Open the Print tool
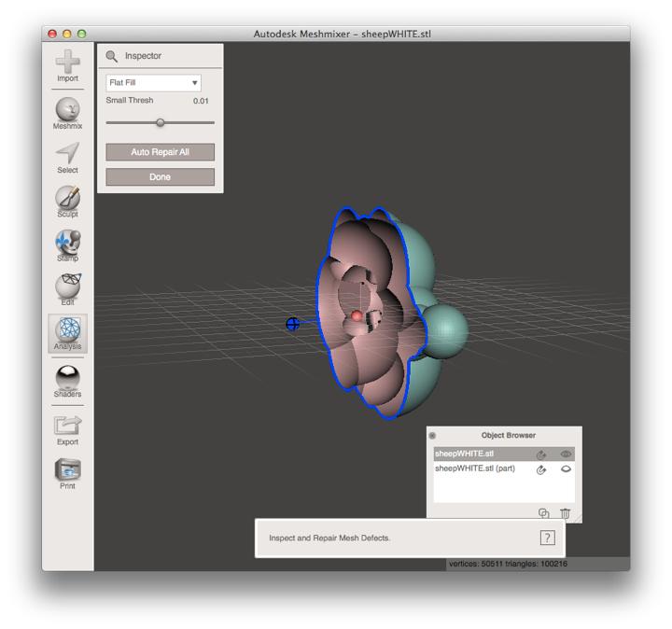Viewport: 672px width, 629px height. click(x=67, y=469)
